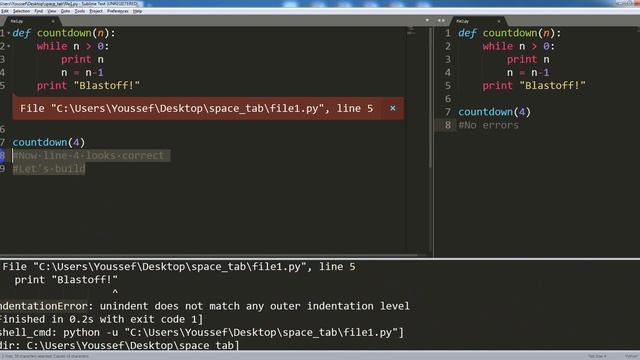Image resolution: width=640 pixels, height=360 pixels.
Task: Click 'print "Blastoff!"' on left pane line 5
Action: [88, 86]
